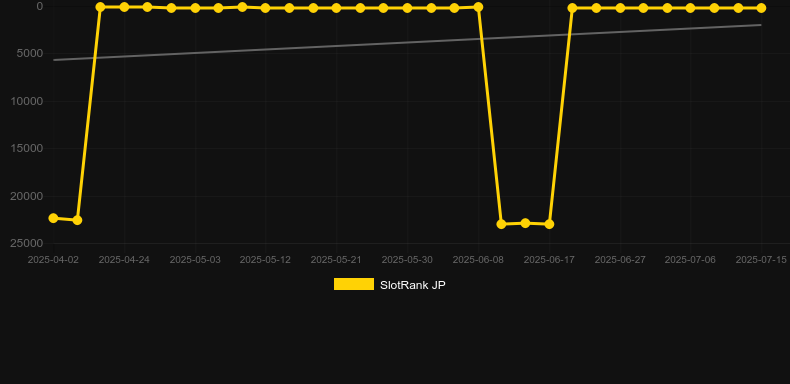This screenshot has width=790, height=384.
Task: Pick the data point above 2025-04-24
Action: [x=124, y=7]
